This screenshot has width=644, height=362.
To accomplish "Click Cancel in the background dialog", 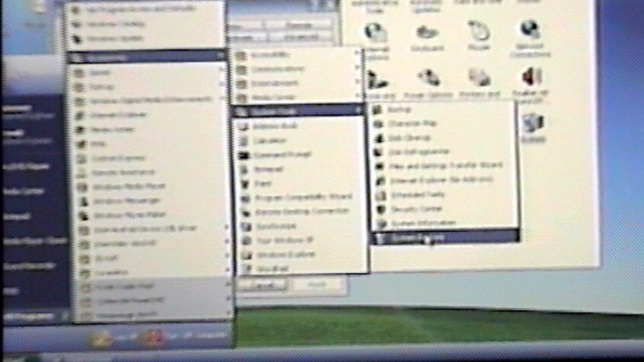I will point(262,285).
